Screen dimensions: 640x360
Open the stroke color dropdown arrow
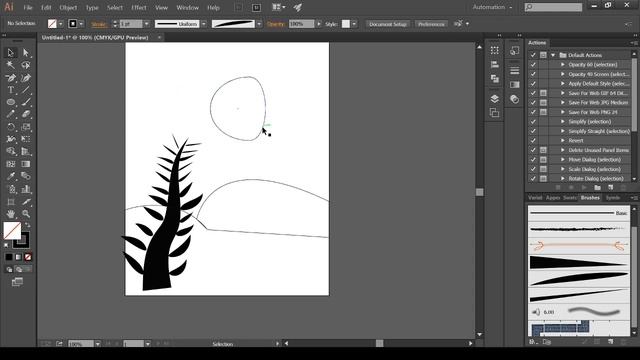(x=81, y=24)
